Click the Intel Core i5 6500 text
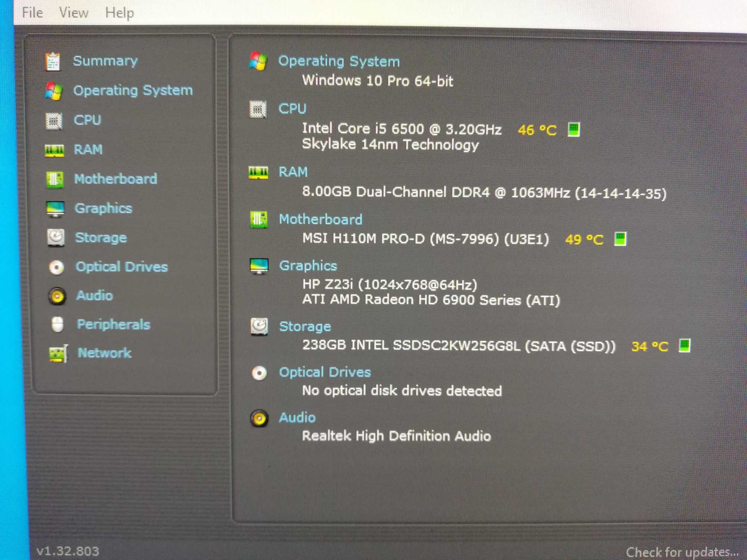This screenshot has height=560, width=747. click(x=402, y=129)
